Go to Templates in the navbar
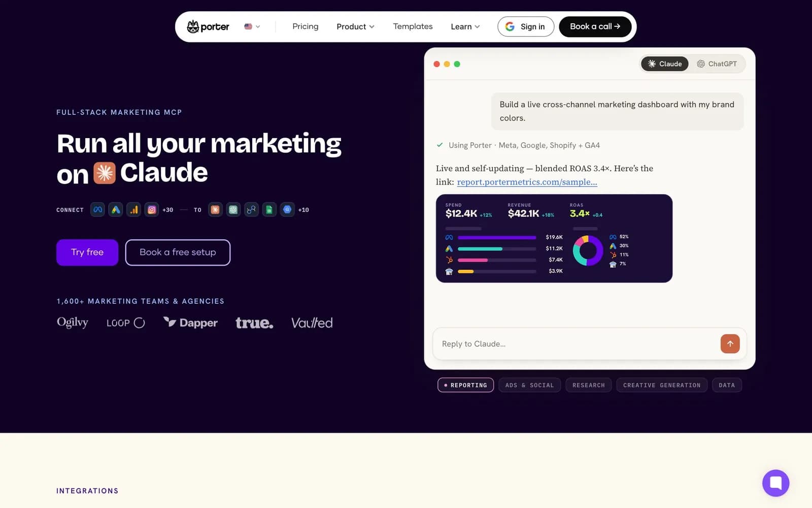 pos(413,26)
